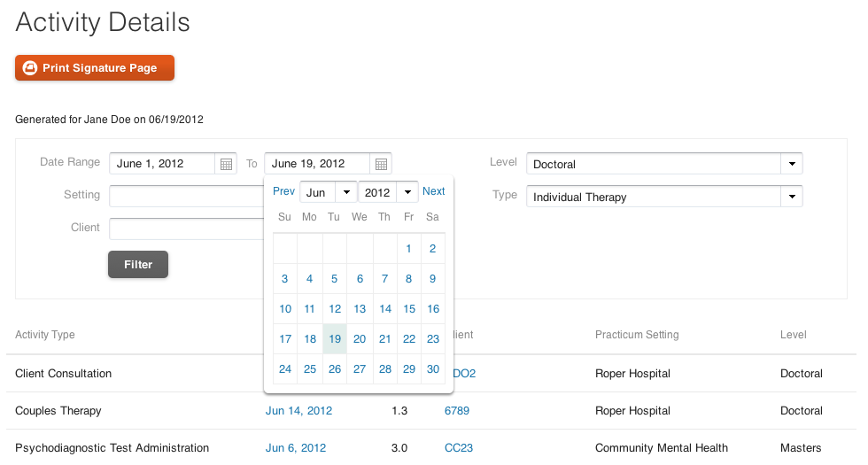Open client link 6789
868x465 pixels.
(x=457, y=411)
